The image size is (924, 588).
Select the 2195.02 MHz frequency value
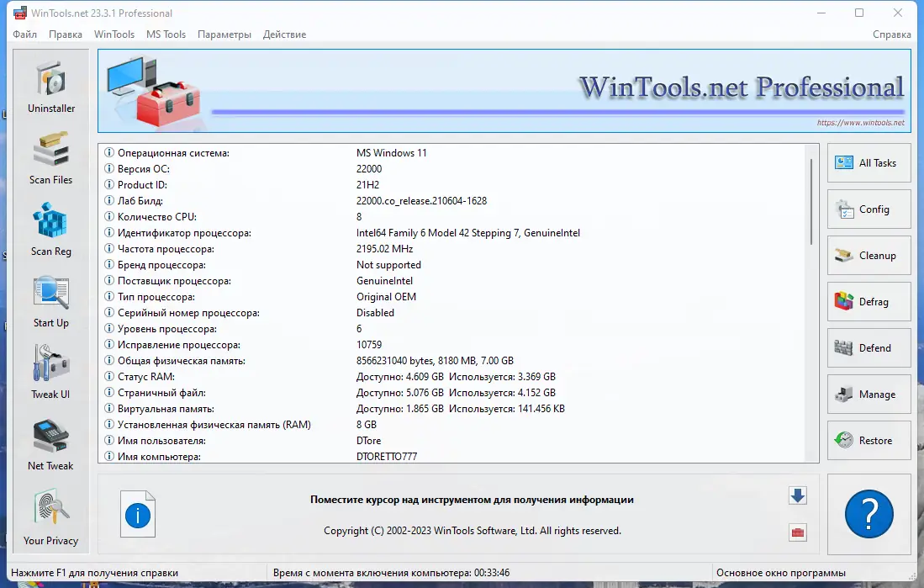(384, 249)
